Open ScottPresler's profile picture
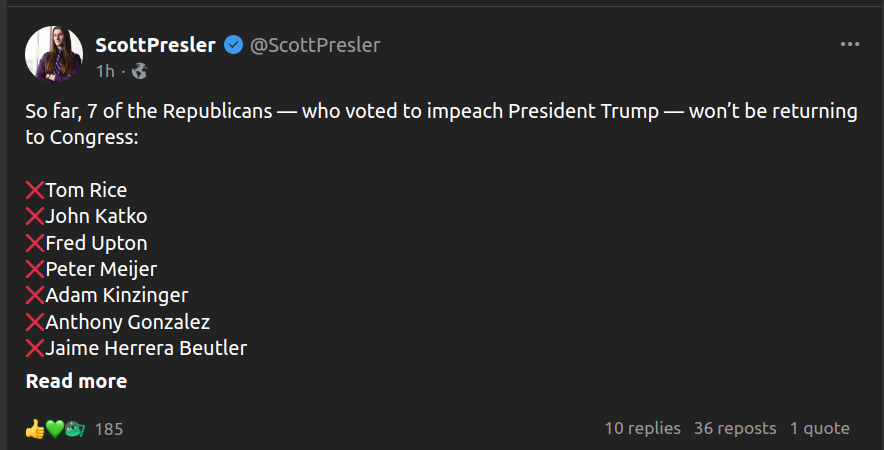The height and width of the screenshot is (450, 884). 54,55
